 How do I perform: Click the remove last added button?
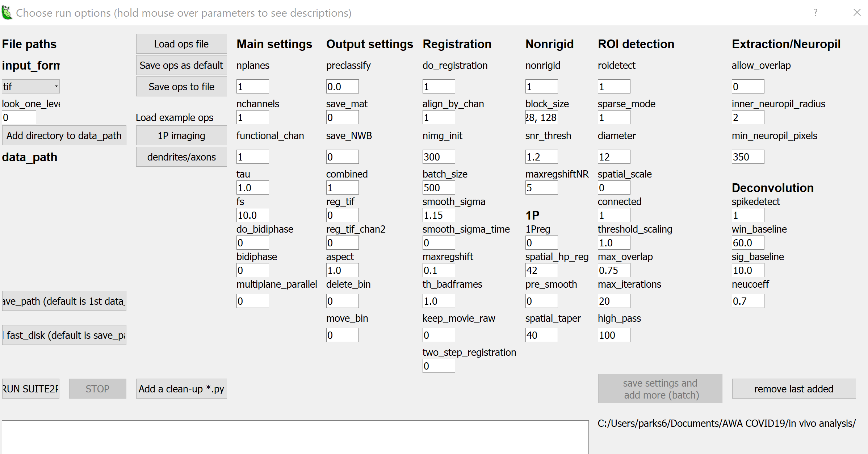point(794,388)
